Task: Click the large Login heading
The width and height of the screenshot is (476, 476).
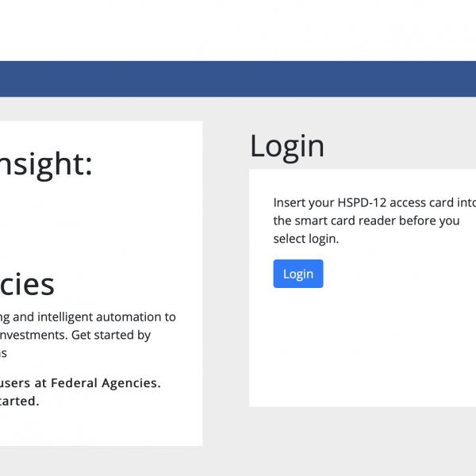Action: (287, 146)
